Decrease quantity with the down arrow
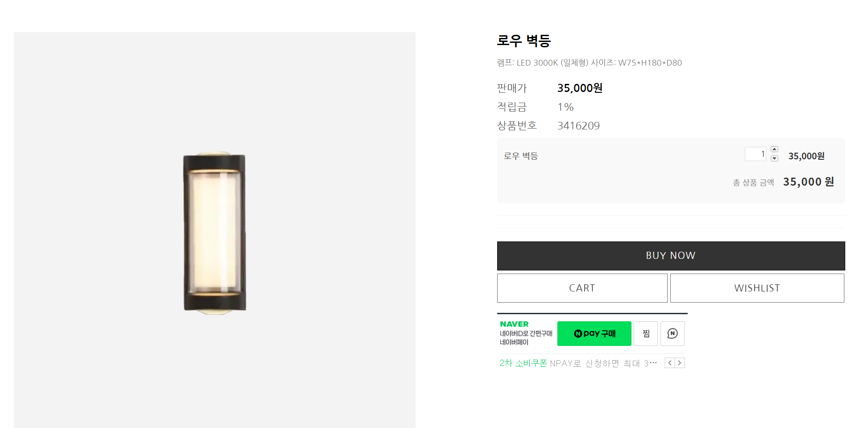 [775, 158]
